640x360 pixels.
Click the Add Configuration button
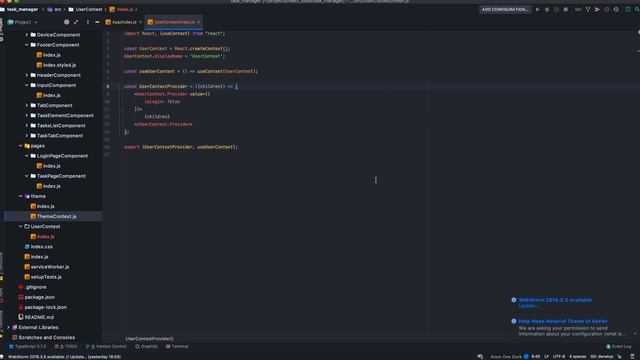[x=504, y=9]
